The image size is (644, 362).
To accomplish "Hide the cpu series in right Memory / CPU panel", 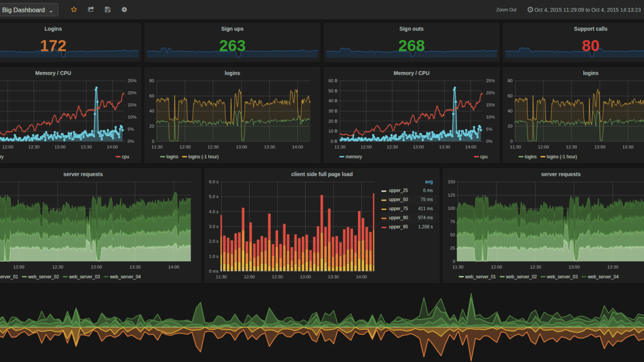I will point(483,157).
